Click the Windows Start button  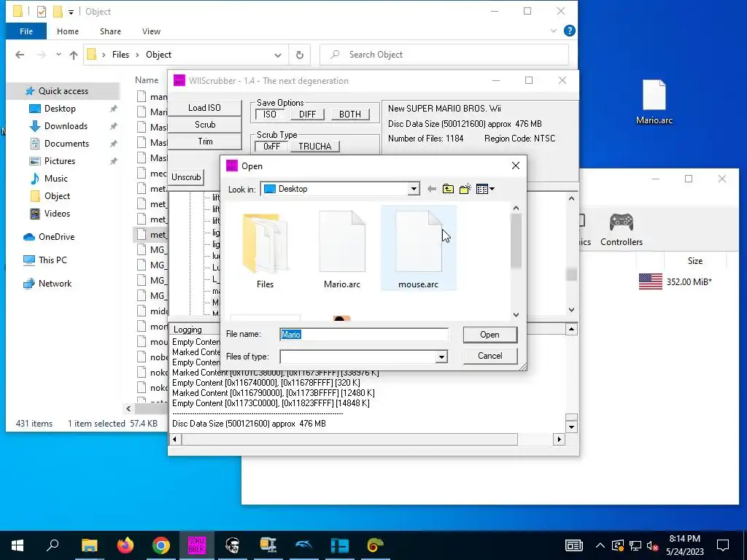coord(18,545)
